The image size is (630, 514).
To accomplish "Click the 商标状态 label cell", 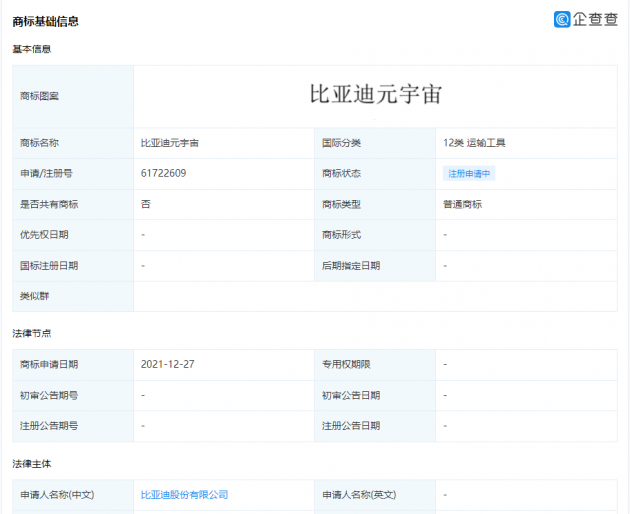I will [x=375, y=174].
